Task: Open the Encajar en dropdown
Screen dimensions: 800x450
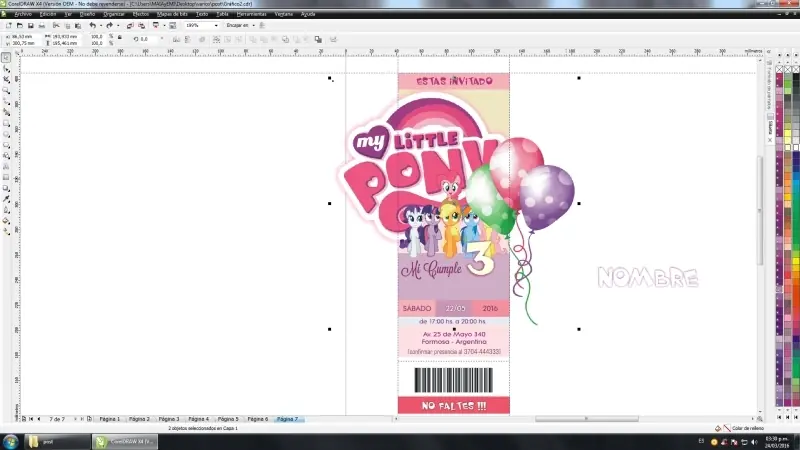Action: [254, 25]
